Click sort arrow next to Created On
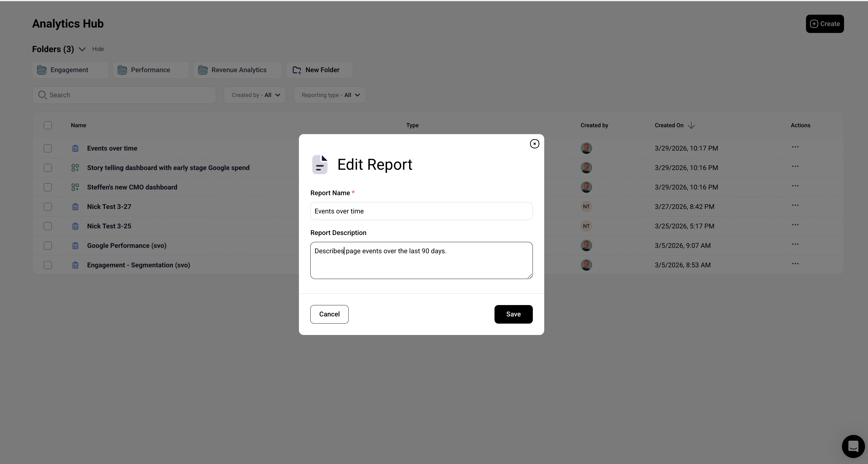The height and width of the screenshot is (464, 868). (691, 125)
